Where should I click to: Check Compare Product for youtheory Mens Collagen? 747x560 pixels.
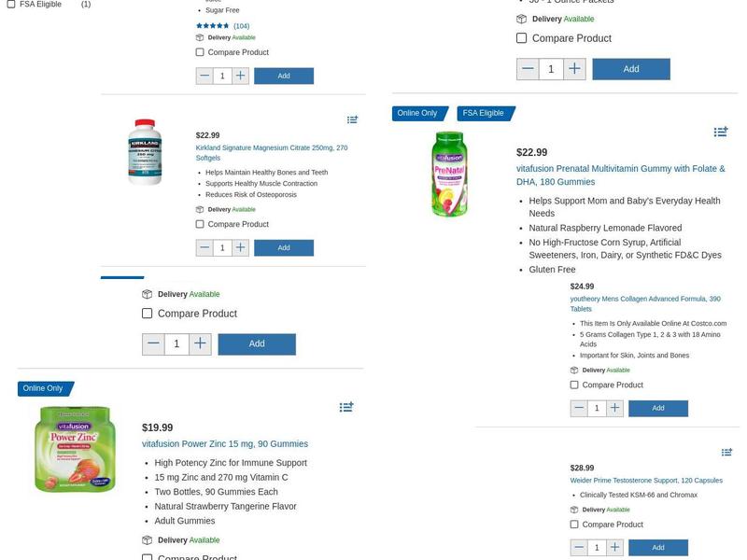click(574, 385)
